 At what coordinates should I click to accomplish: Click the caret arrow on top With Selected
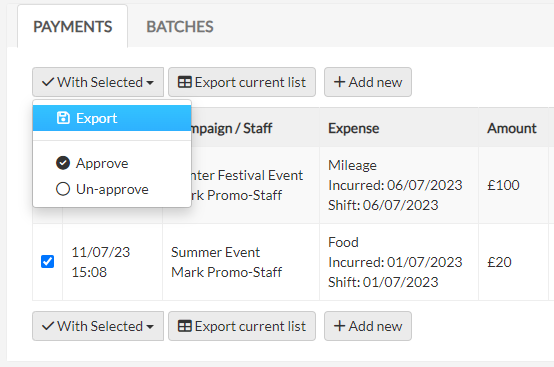click(x=150, y=83)
